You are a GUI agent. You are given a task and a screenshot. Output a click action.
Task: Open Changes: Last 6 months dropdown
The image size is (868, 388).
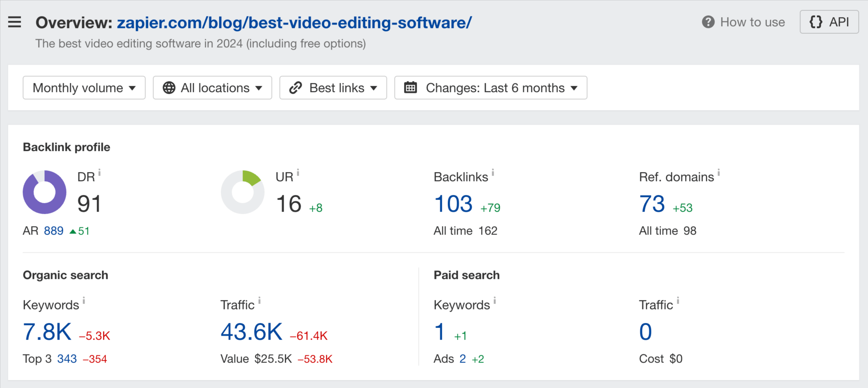(491, 88)
